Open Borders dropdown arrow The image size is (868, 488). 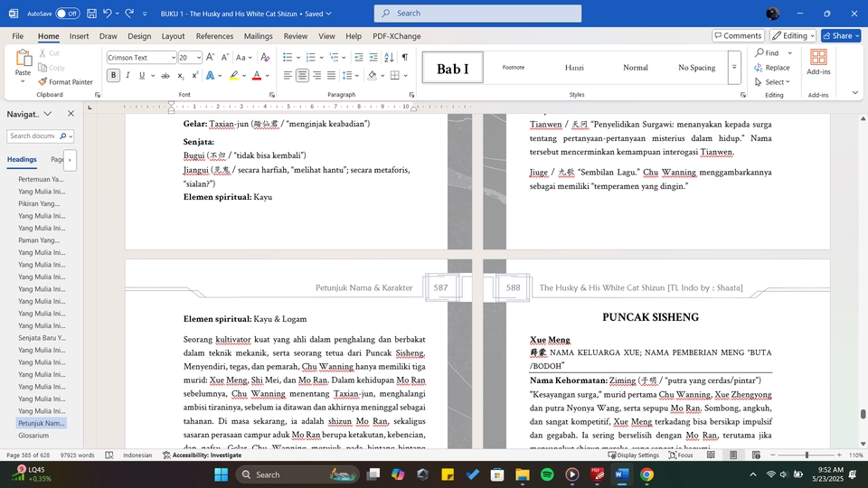(x=406, y=75)
